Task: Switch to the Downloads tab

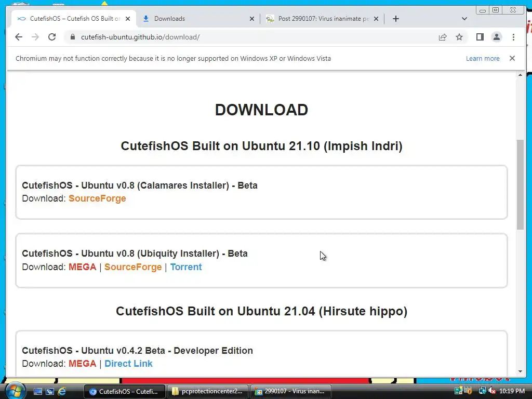Action: (x=198, y=19)
